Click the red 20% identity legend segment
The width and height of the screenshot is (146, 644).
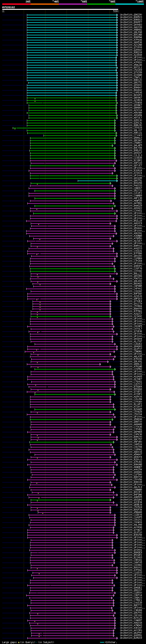click(x=16, y=4)
